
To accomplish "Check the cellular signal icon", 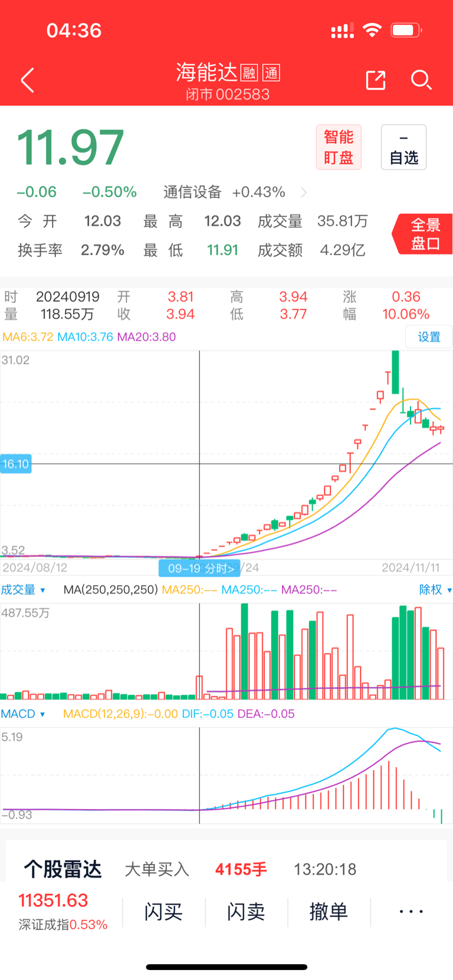I will point(342,31).
